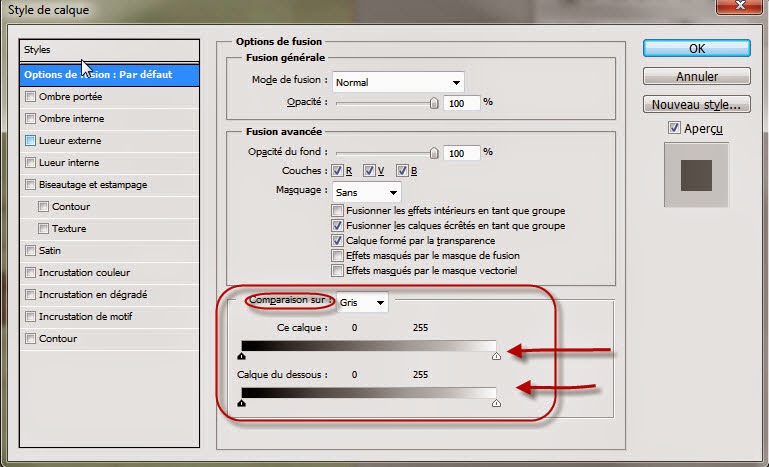The width and height of the screenshot is (769, 467).
Task: Close the Style de calque dialog
Action: point(741,6)
